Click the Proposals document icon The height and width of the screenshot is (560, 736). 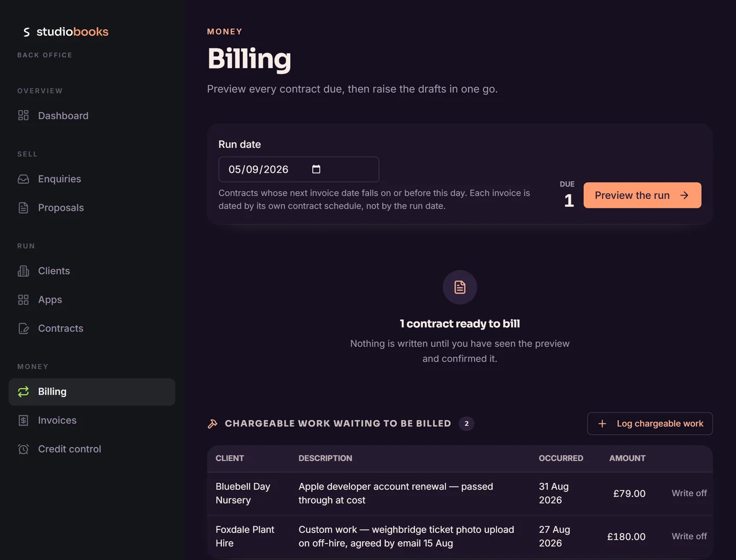(x=23, y=208)
